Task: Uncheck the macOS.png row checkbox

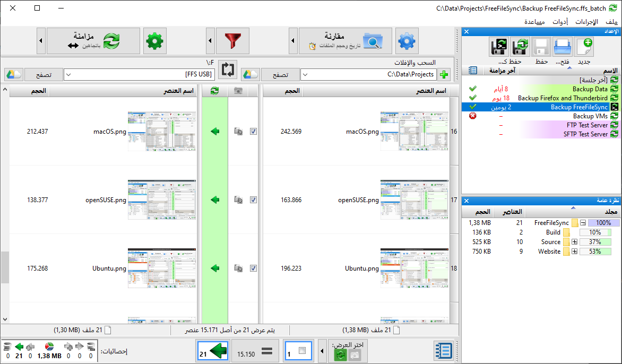Action: click(253, 131)
